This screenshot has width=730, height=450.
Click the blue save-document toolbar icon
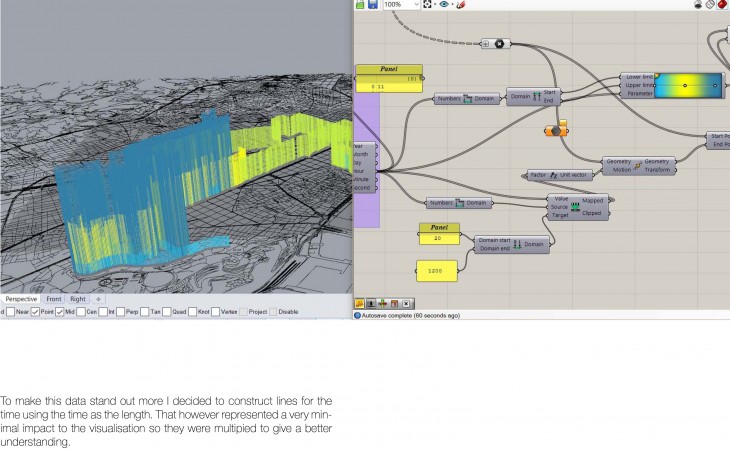tap(372, 5)
